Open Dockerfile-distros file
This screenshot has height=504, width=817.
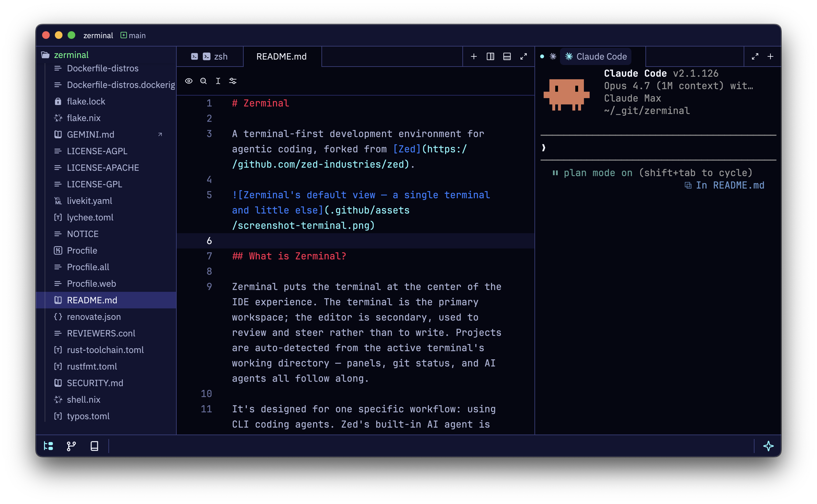[x=106, y=68]
